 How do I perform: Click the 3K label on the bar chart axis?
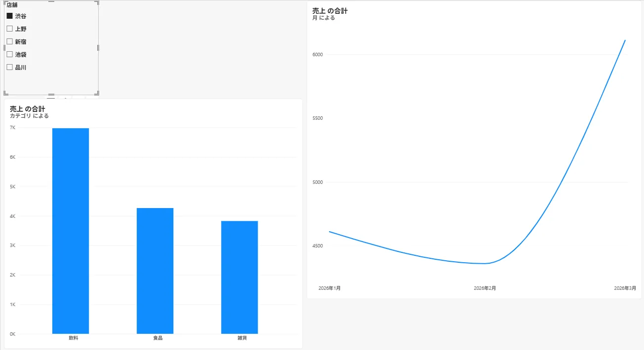tap(12, 245)
